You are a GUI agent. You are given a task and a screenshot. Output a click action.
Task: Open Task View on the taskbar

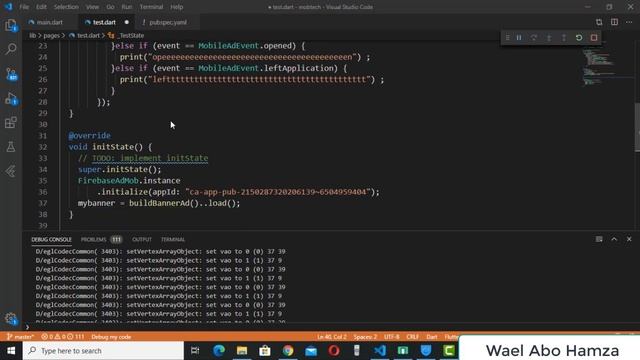(195, 351)
